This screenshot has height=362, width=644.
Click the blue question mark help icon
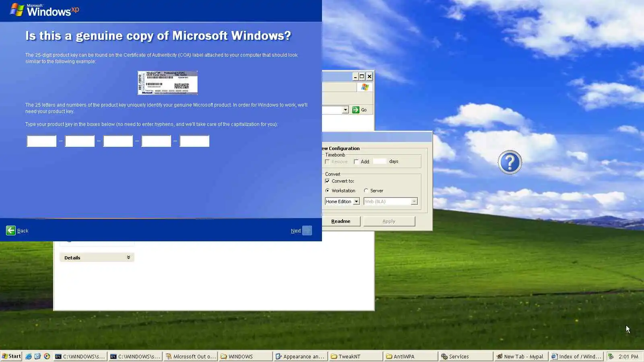510,162
